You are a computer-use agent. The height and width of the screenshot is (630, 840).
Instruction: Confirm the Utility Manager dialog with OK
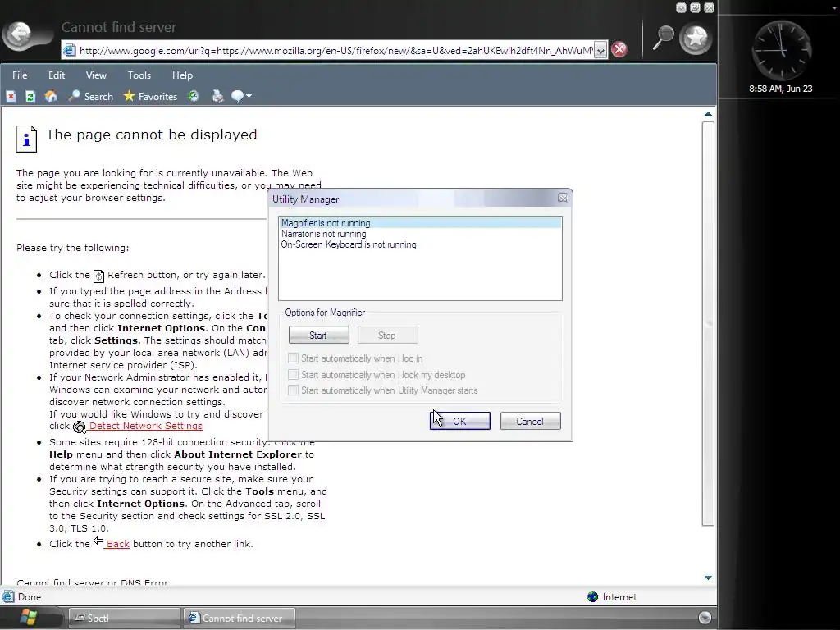(x=460, y=421)
